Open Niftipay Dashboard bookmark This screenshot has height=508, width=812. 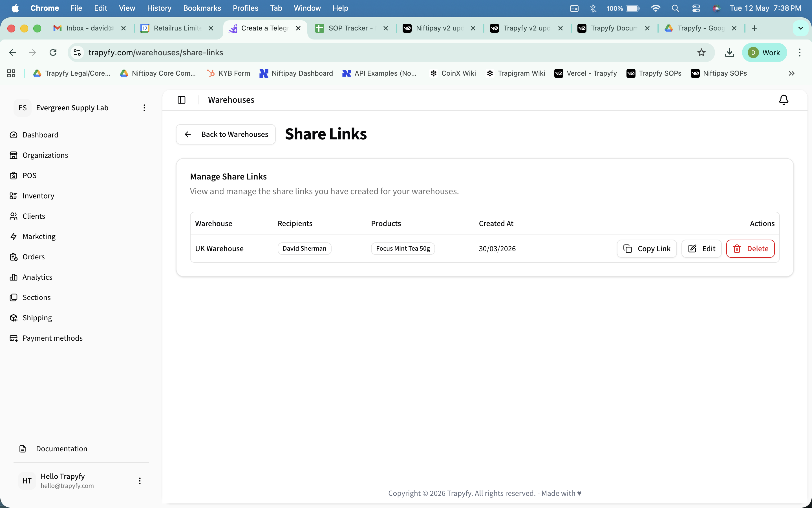[296, 73]
